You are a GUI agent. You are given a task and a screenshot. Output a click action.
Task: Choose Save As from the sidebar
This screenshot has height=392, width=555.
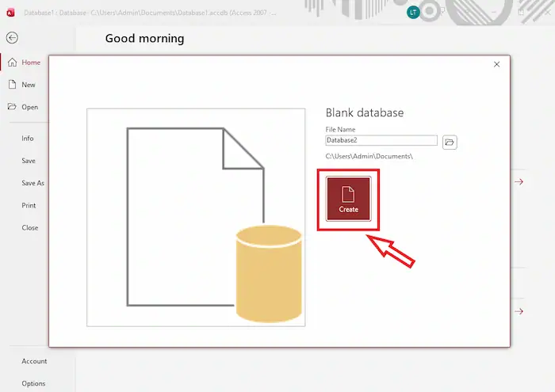pyautogui.click(x=33, y=183)
